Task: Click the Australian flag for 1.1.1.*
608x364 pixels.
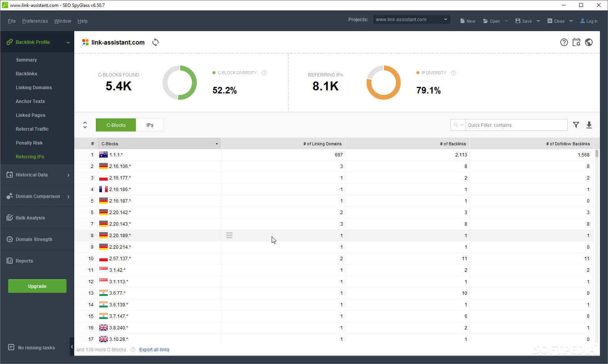Action: point(104,155)
